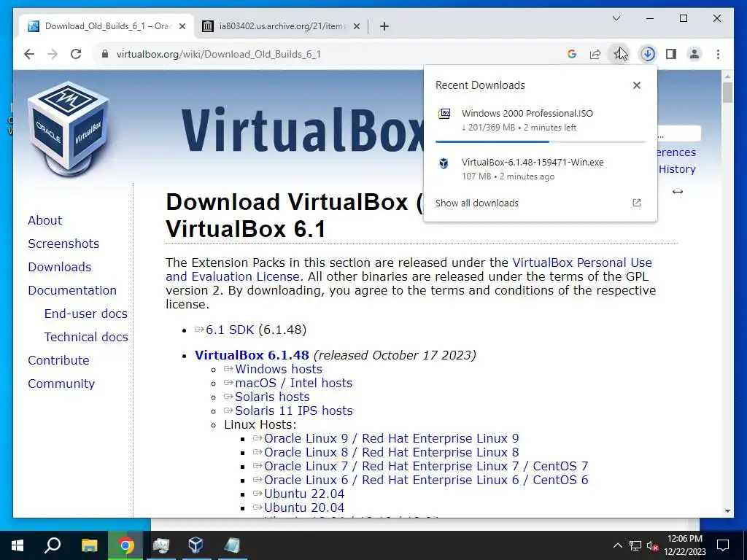Image resolution: width=747 pixels, height=560 pixels.
Task: Download macOS / Intel hosts build
Action: coord(293,383)
